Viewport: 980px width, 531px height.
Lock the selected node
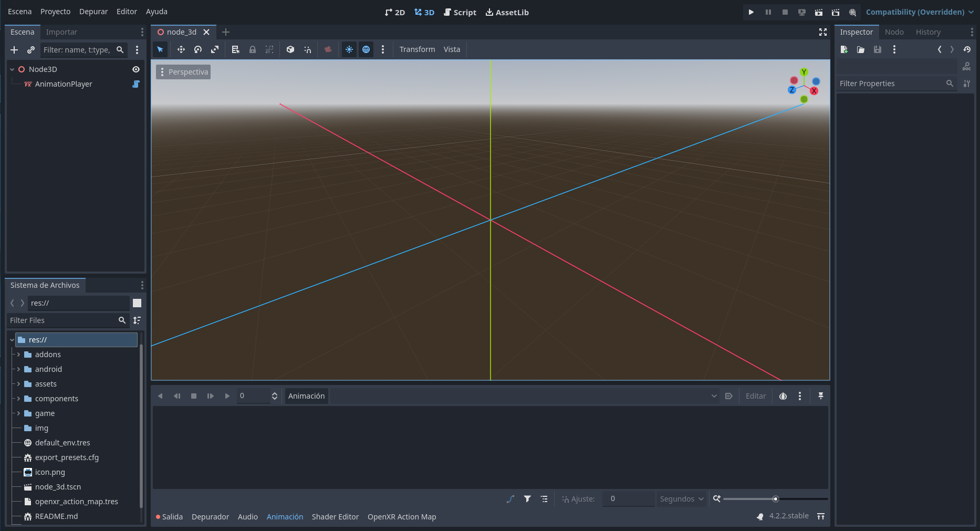click(253, 49)
